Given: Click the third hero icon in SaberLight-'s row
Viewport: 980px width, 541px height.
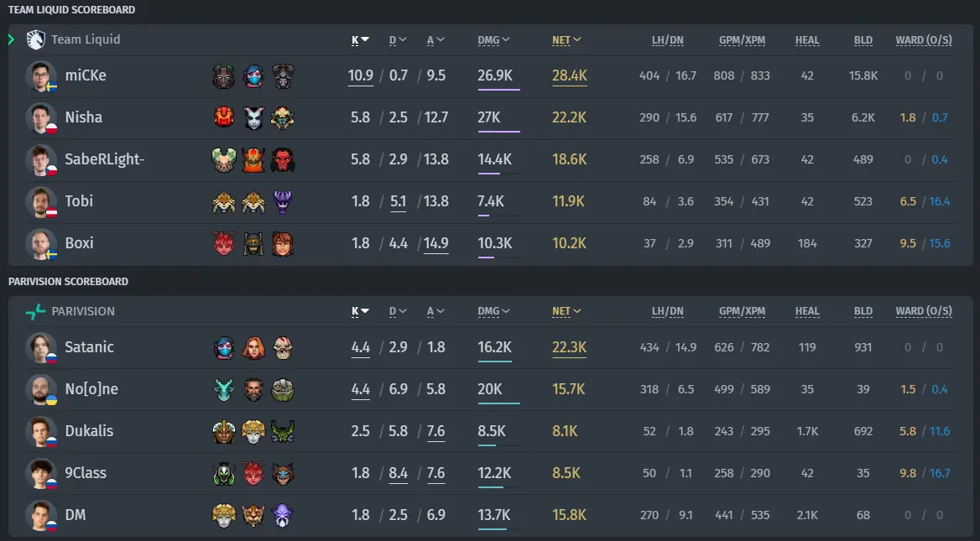Looking at the screenshot, I should click(x=283, y=159).
